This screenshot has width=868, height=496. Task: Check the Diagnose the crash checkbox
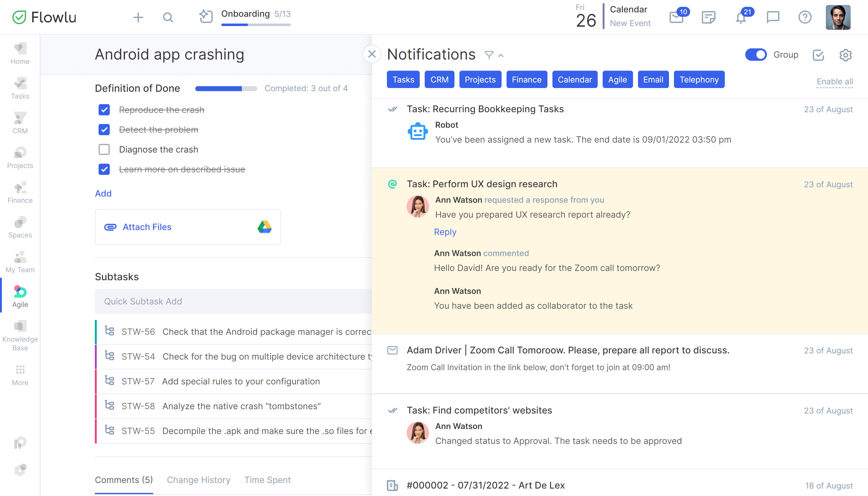[104, 149]
